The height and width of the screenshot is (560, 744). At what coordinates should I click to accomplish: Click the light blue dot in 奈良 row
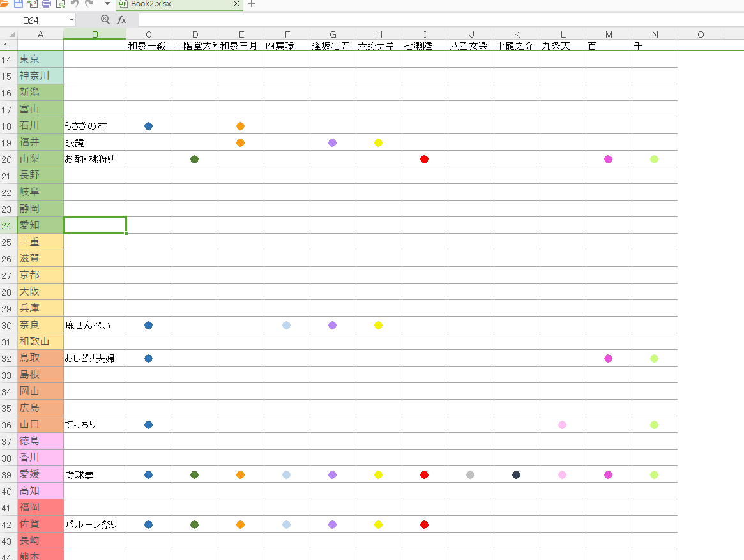[x=287, y=325]
